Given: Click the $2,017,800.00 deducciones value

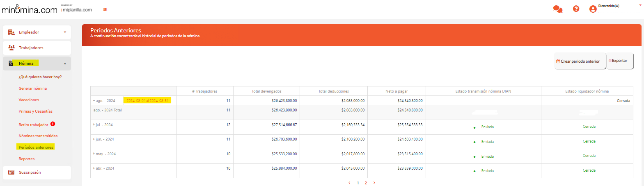Looking at the screenshot, I should pyautogui.click(x=353, y=154).
